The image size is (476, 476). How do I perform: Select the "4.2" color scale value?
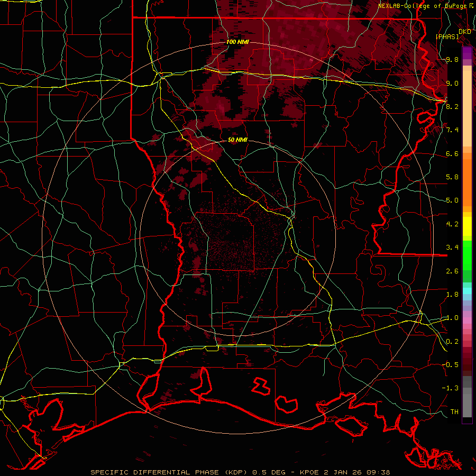point(452,224)
